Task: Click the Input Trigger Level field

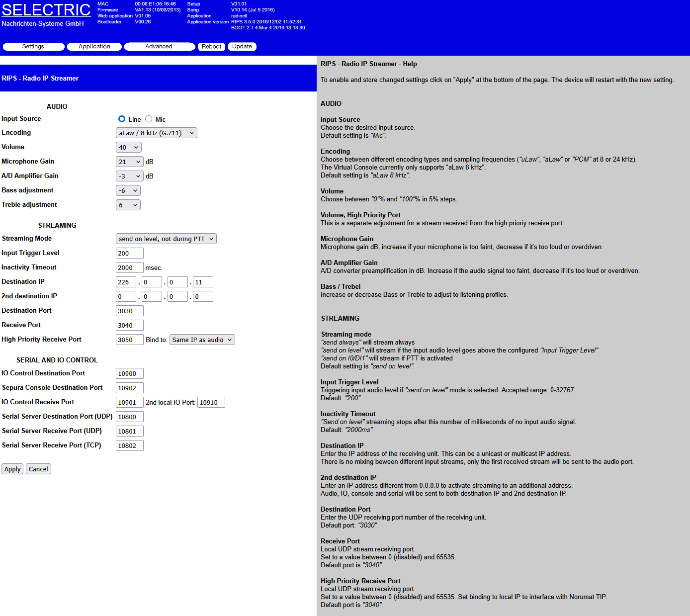Action: 130,253
